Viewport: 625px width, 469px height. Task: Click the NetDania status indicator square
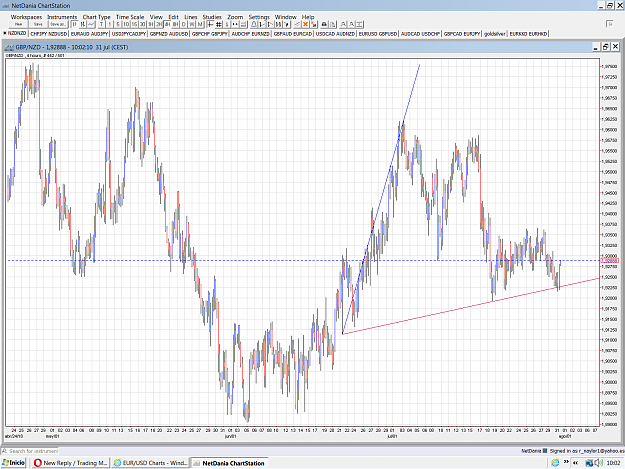tap(545, 451)
